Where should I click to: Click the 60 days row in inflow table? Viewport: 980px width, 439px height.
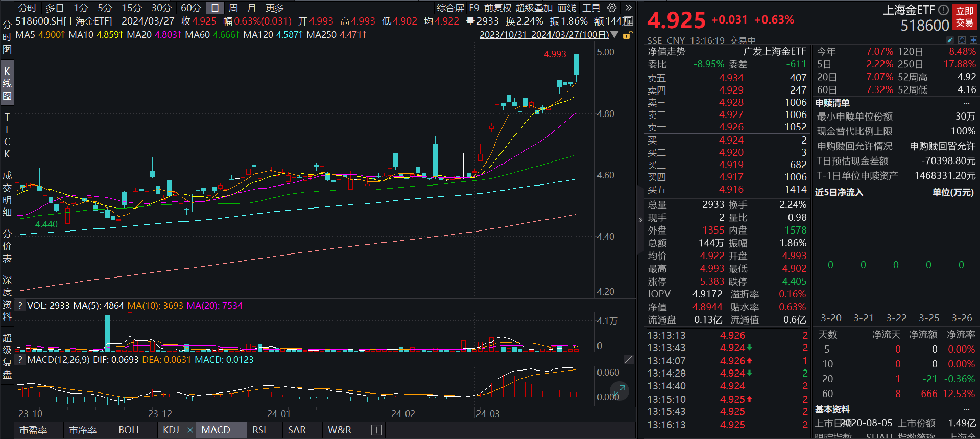[896, 394]
